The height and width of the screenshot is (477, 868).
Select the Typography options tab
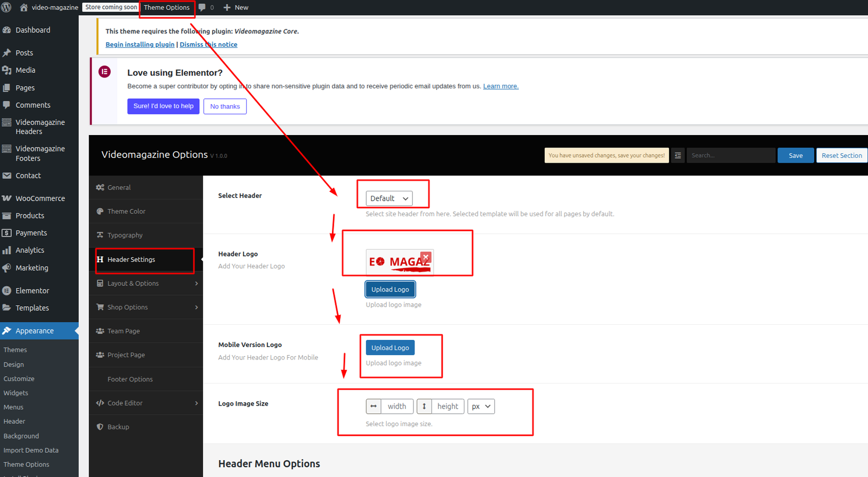[x=125, y=235]
